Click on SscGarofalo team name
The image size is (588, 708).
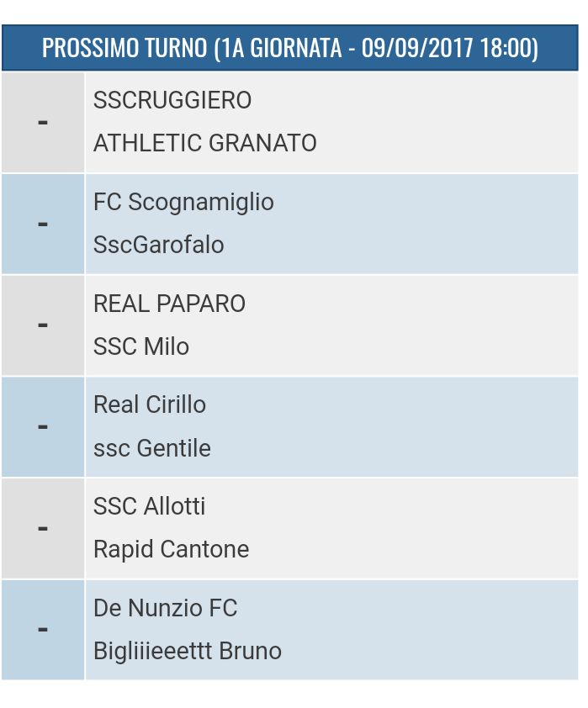158,245
